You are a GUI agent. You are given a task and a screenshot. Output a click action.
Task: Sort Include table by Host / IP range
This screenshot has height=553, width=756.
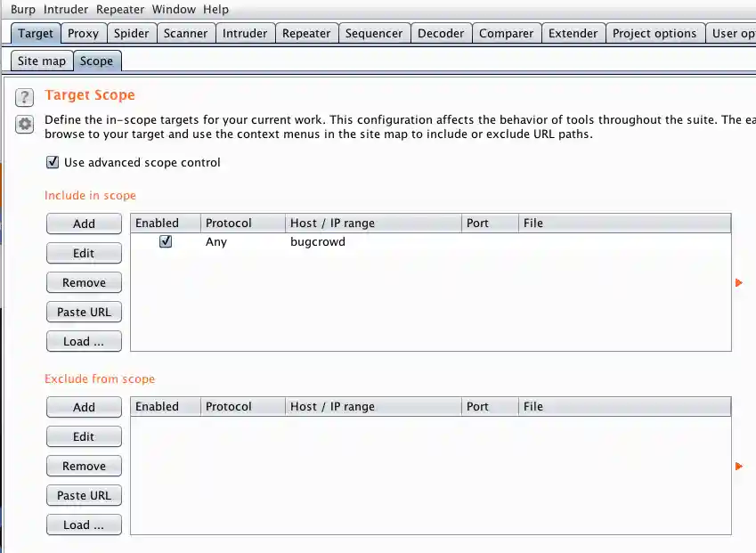[x=373, y=224]
